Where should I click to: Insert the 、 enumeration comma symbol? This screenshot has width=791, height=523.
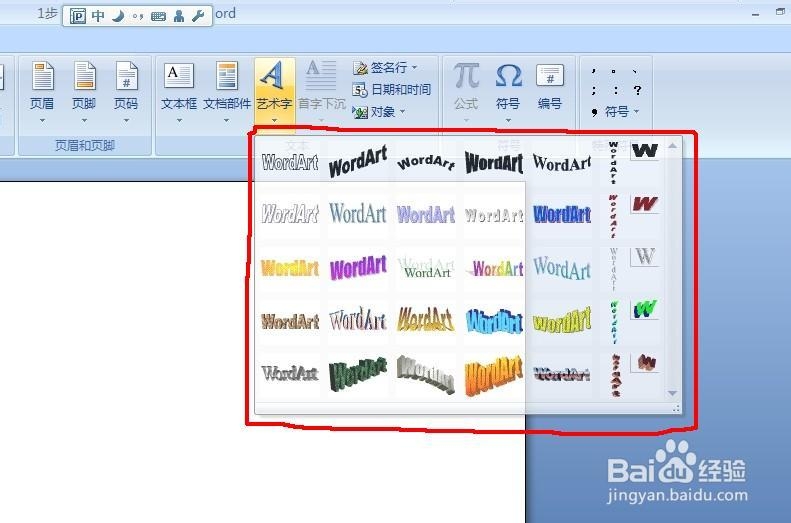coord(635,72)
